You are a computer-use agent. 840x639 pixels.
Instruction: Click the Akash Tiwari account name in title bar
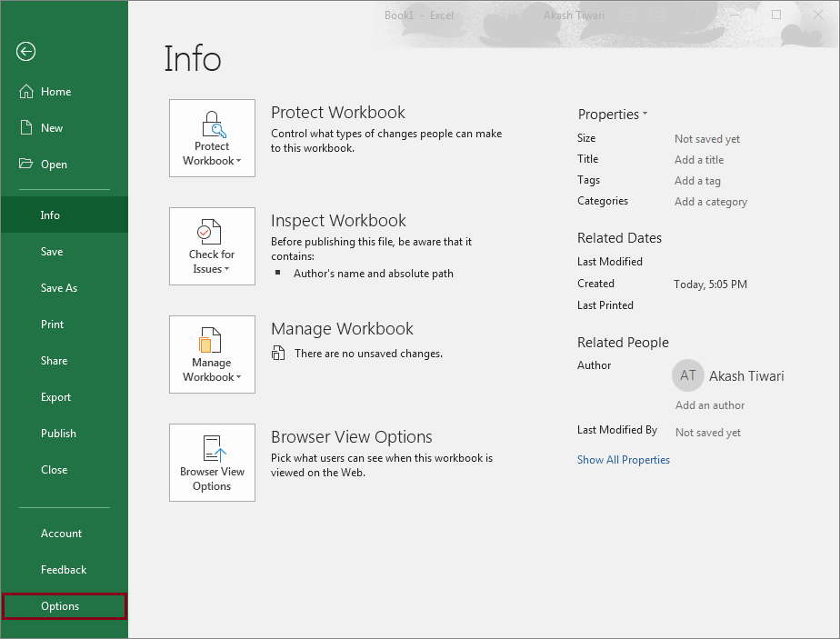[x=574, y=15]
